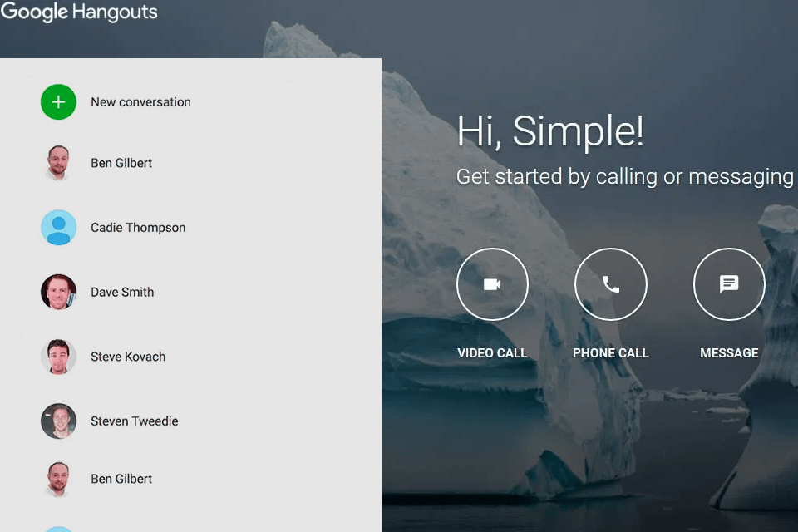Click Steve Kovach's profile photo

58,357
